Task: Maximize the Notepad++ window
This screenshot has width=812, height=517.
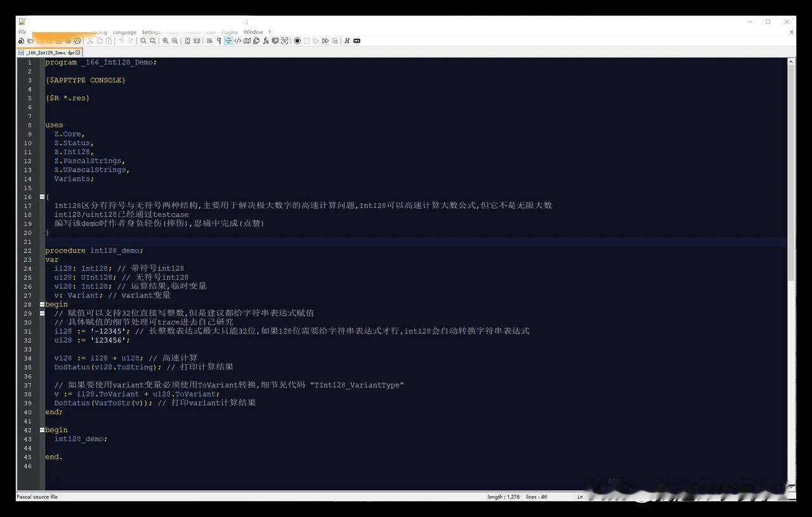Action: (768, 22)
